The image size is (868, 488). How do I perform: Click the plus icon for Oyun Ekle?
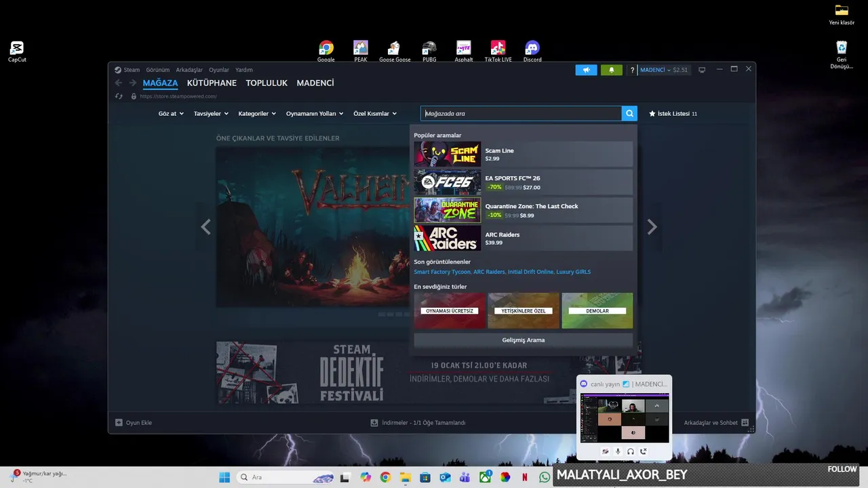pos(119,422)
